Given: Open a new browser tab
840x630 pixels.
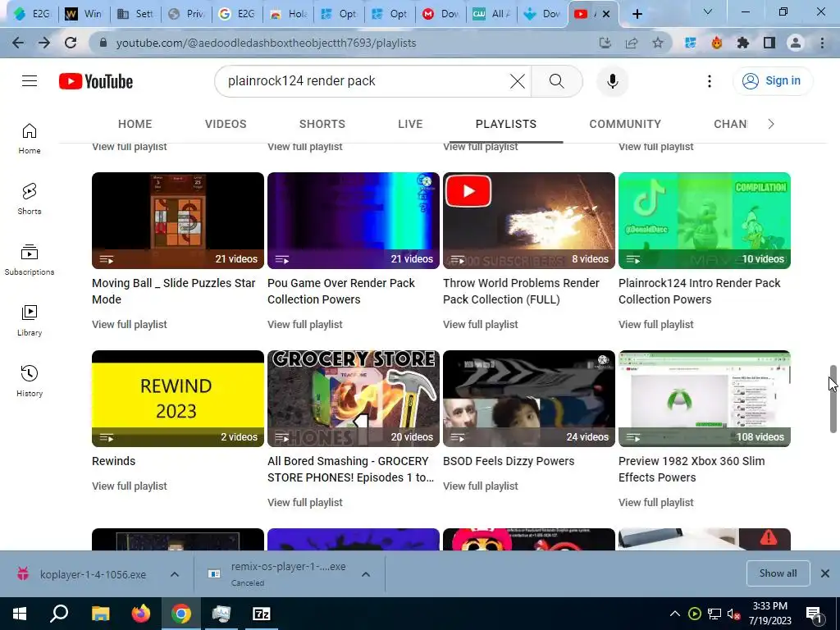Looking at the screenshot, I should pos(637,14).
